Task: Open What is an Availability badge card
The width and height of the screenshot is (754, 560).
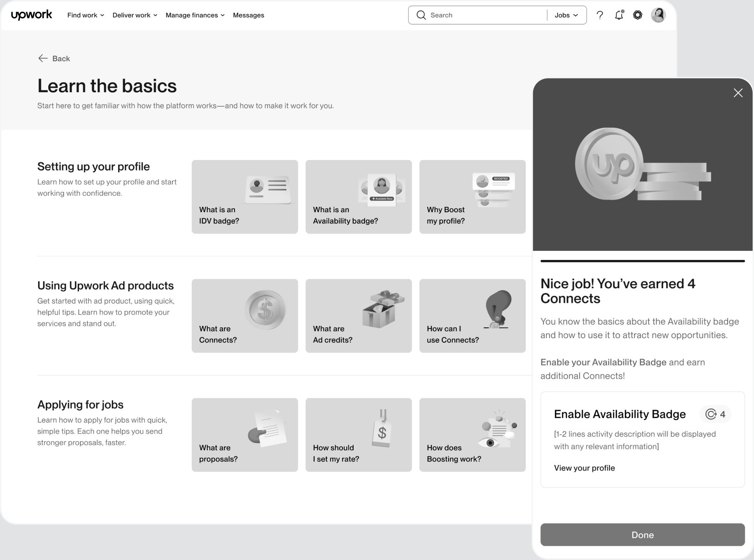Action: tap(359, 197)
